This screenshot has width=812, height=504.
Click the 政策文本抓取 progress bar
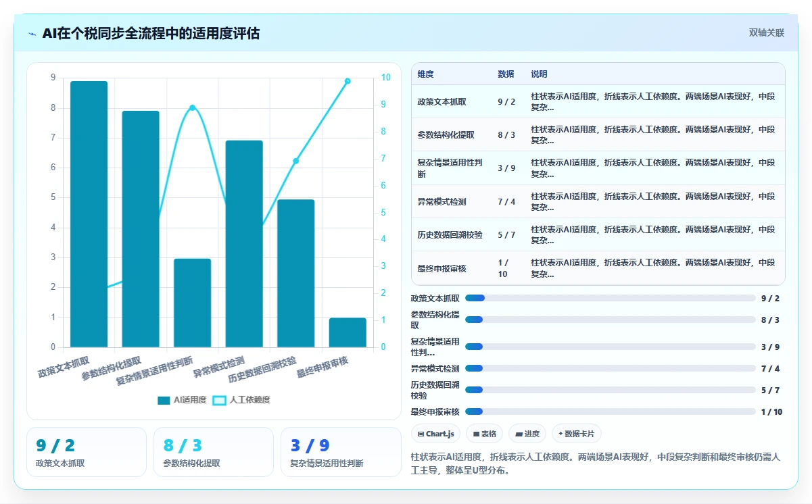pos(611,298)
